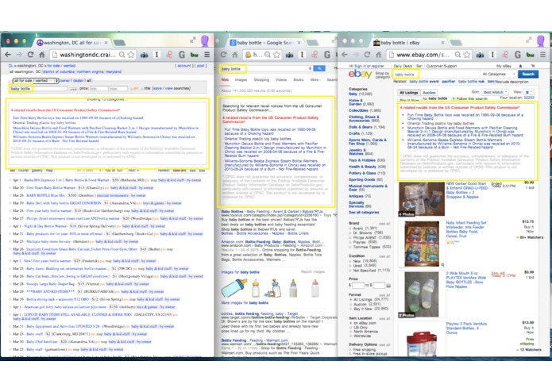Click Craigslist minimum price field
The width and height of the screenshot is (552, 392).
[99, 89]
